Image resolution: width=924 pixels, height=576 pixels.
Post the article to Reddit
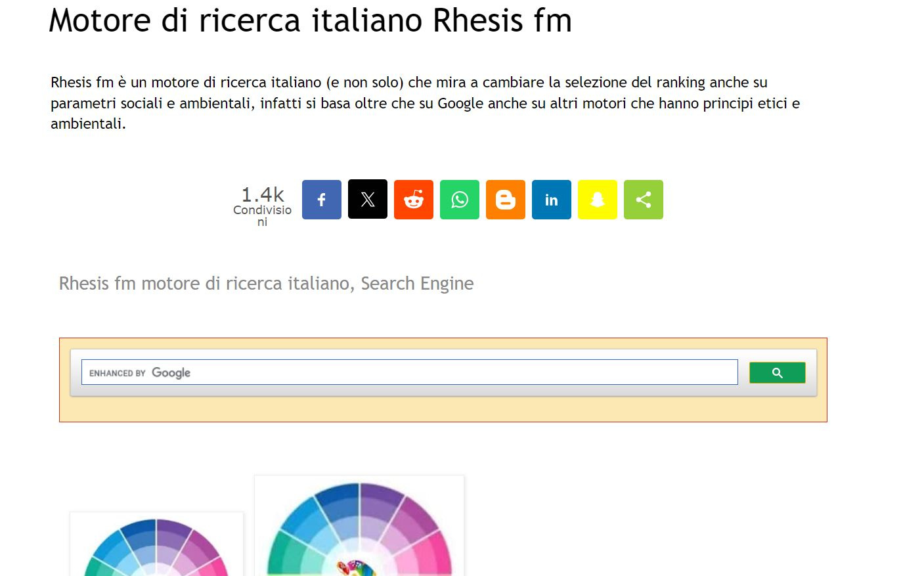(413, 199)
